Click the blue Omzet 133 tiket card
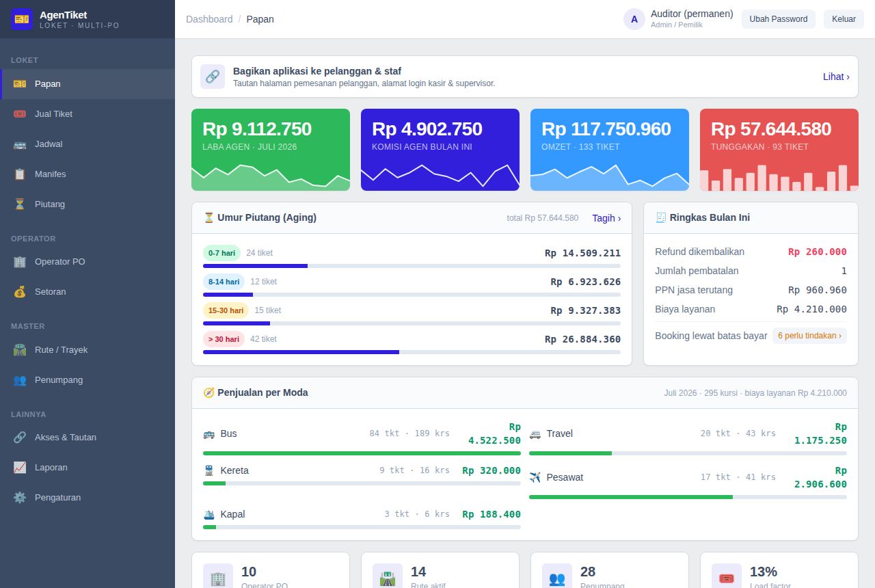The image size is (875, 588). click(610, 150)
